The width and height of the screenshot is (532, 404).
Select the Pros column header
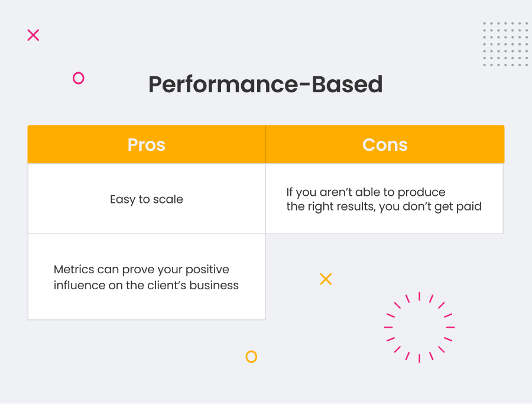[x=147, y=145]
